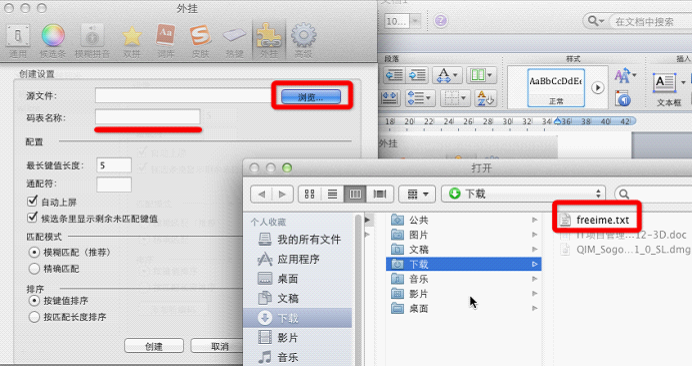Choose 按键值排序 sort option

pyautogui.click(x=34, y=301)
